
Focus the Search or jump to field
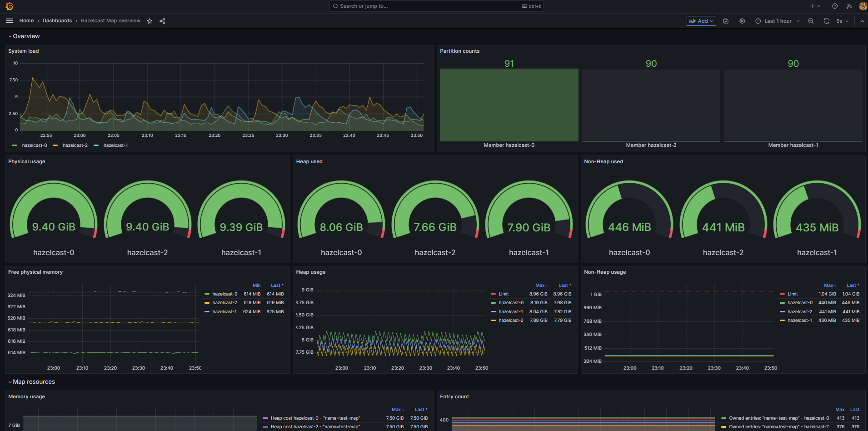click(436, 6)
